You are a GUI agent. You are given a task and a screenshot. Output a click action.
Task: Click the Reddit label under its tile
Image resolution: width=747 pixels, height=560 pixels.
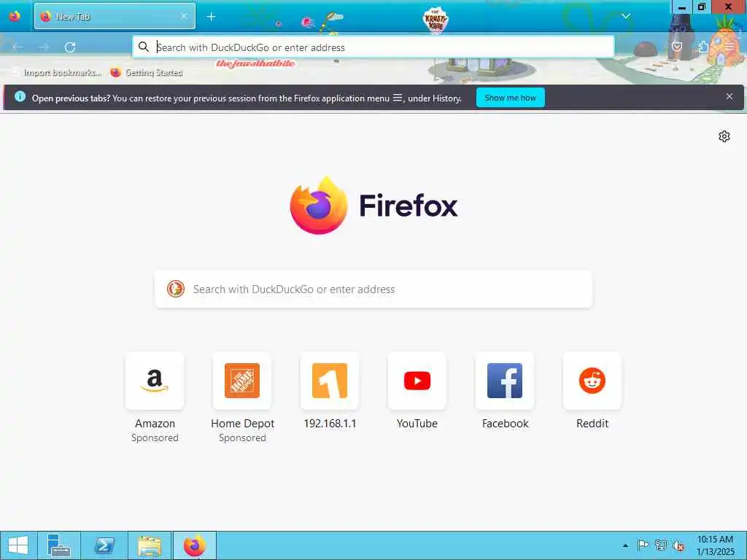tap(592, 424)
